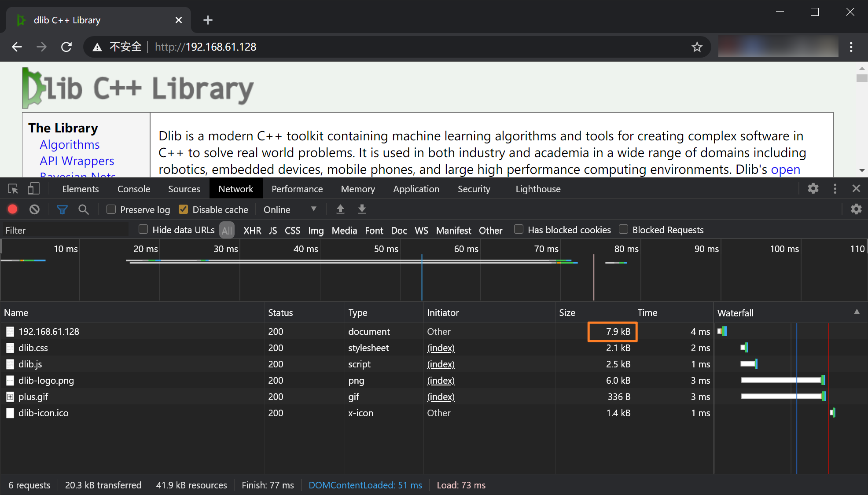Screen dimensions: 868x495
Task: Stop recording network log
Action: point(13,209)
